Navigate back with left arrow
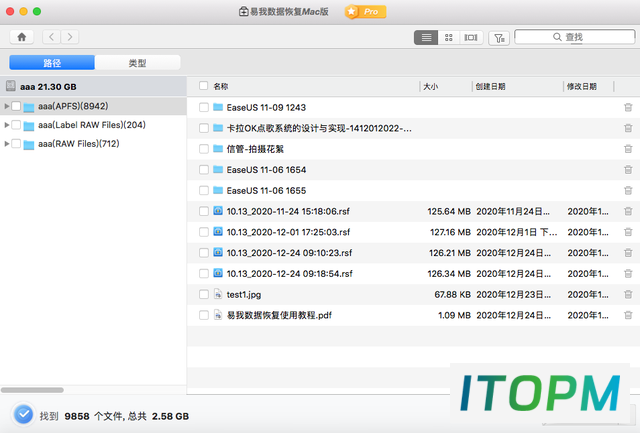 pyautogui.click(x=51, y=37)
